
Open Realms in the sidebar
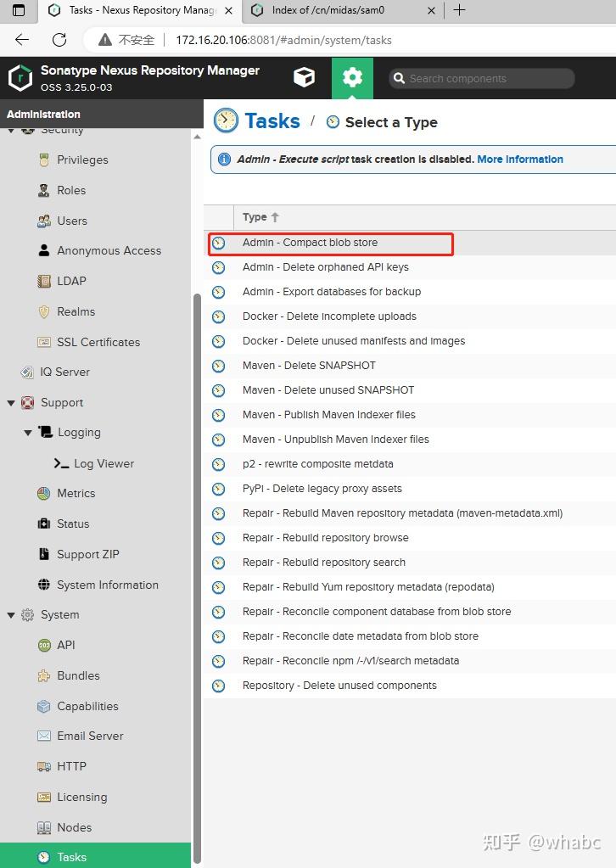pyautogui.click(x=76, y=311)
